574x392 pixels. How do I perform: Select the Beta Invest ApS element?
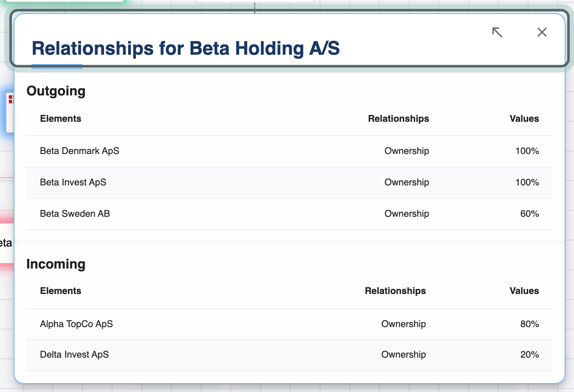[x=73, y=182]
